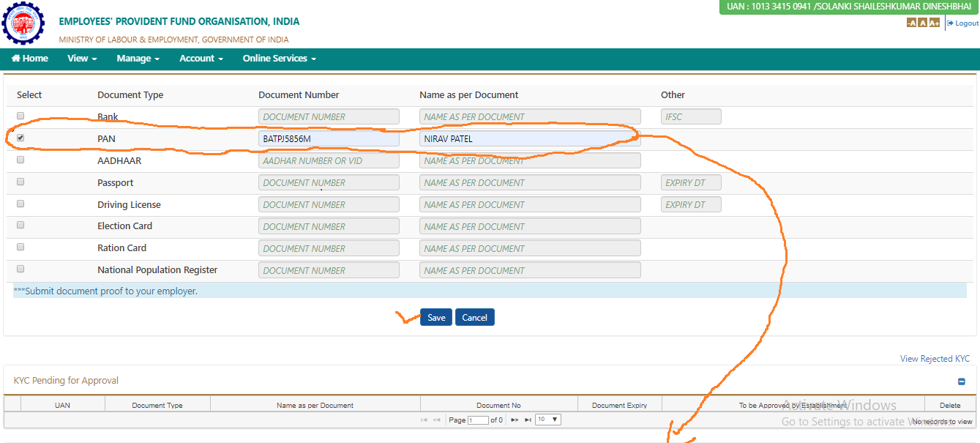Decrease font size using the -A icon
This screenshot has width=980, height=443.
[x=911, y=22]
